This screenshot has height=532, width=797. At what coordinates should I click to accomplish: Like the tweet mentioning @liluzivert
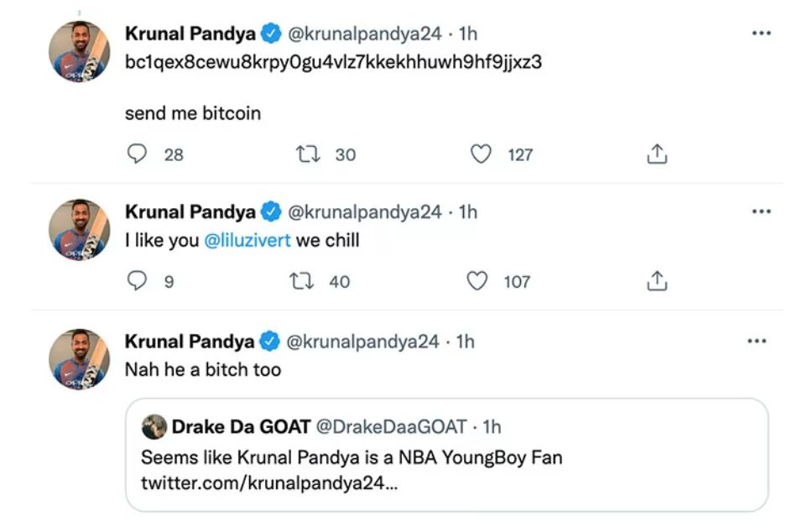pyautogui.click(x=477, y=281)
